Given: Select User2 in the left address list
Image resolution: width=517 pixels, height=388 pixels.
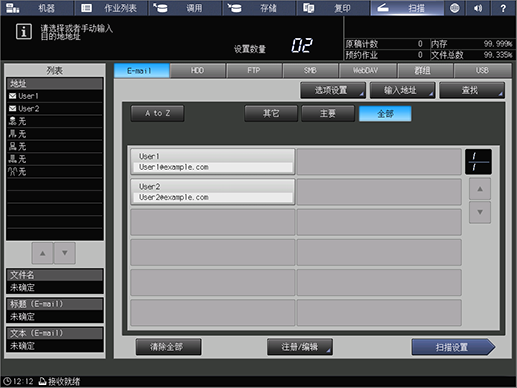Looking at the screenshot, I should pyautogui.click(x=55, y=109).
